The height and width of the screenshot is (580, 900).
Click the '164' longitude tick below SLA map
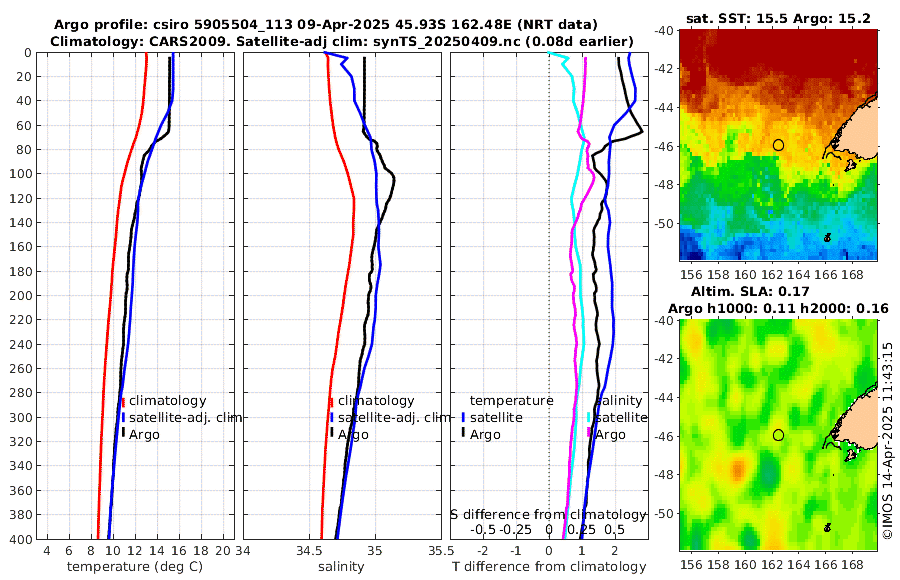pos(798,564)
